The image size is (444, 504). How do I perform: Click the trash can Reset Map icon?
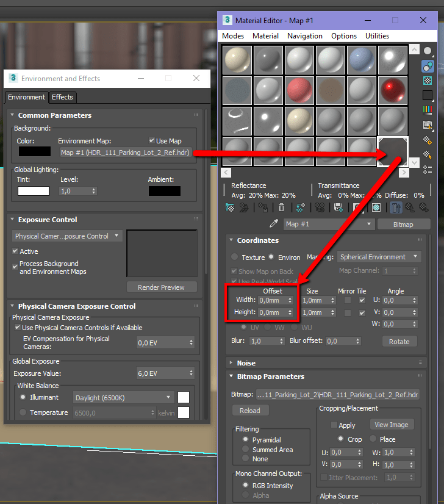[x=281, y=207]
